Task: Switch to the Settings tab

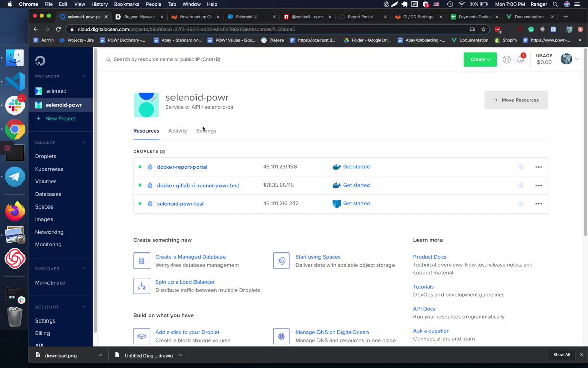Action: (206, 131)
